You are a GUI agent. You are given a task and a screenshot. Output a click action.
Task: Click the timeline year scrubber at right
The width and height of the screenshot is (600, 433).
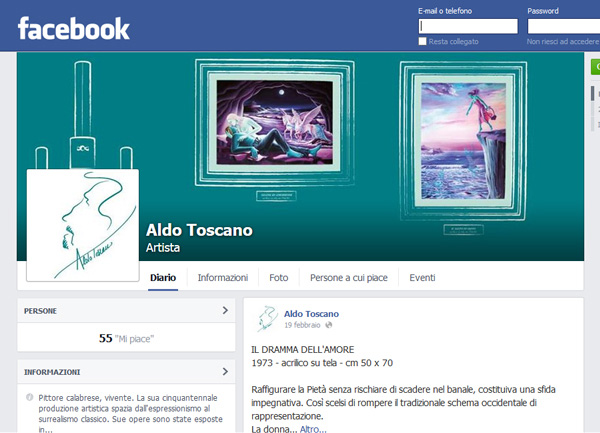point(595,109)
